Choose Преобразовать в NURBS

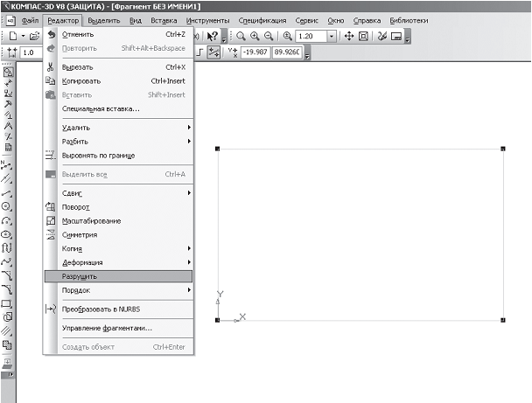[x=118, y=309]
